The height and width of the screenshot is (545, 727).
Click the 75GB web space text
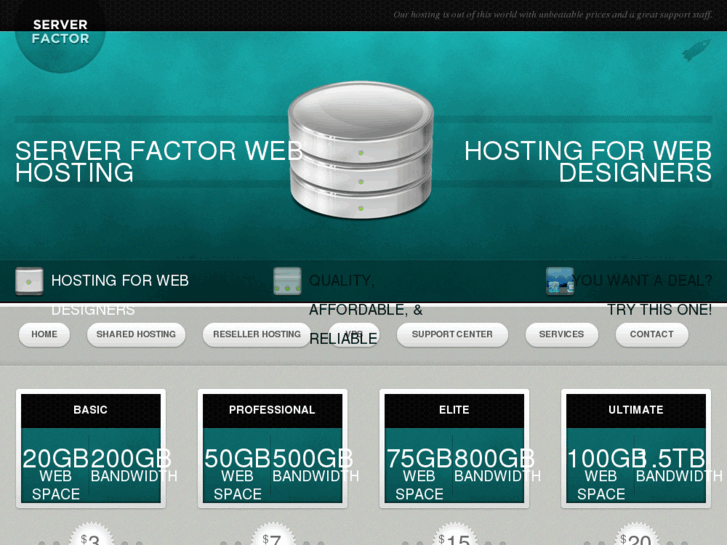[x=419, y=474]
